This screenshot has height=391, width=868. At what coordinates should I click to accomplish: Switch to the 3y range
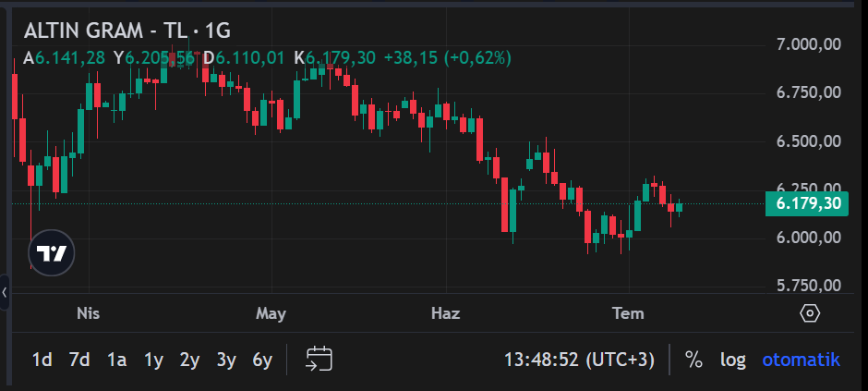[x=226, y=360]
